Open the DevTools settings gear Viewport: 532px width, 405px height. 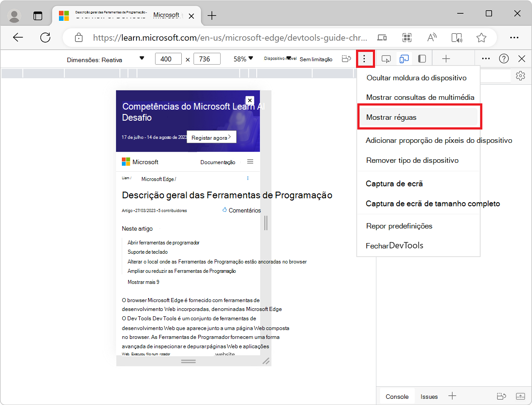click(520, 76)
